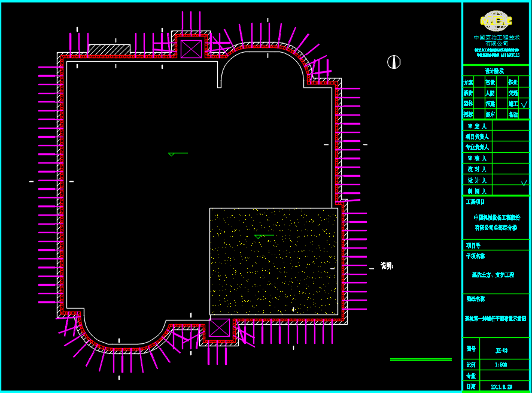Click the checkmark beside 施工 stage
Viewport: 532px width, 393px height.
click(524, 104)
